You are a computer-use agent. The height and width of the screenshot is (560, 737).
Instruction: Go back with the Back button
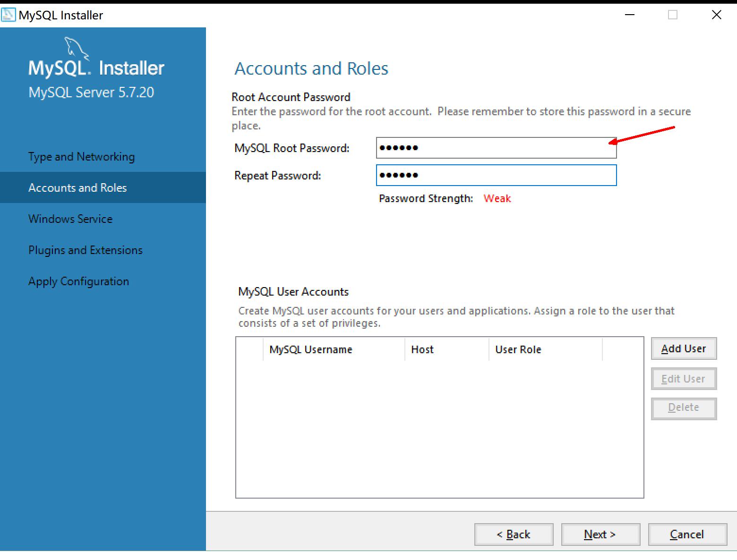(514, 535)
